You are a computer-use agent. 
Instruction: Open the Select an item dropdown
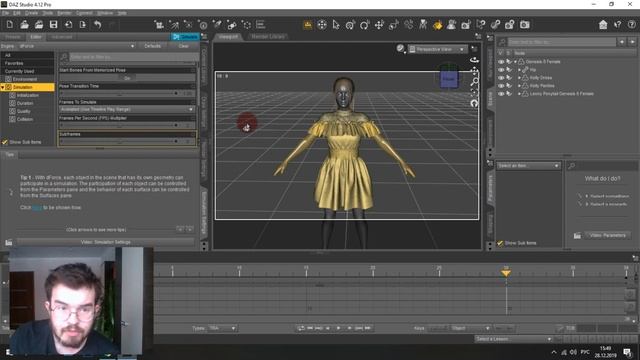[528, 166]
